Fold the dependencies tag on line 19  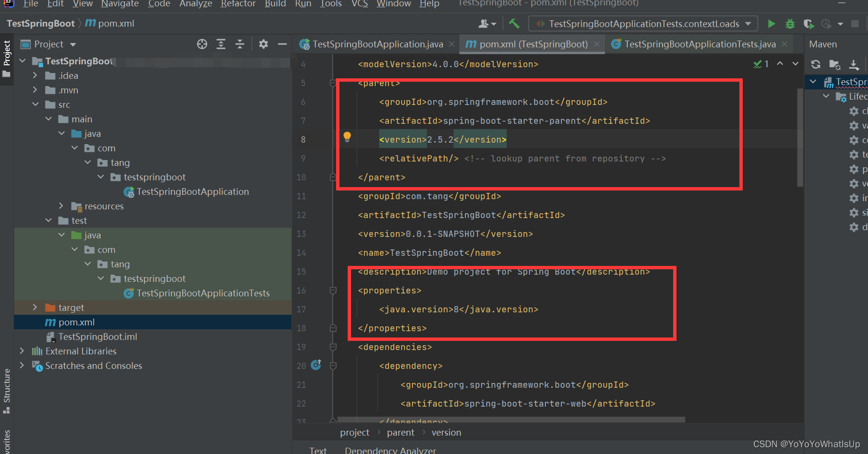click(x=333, y=347)
